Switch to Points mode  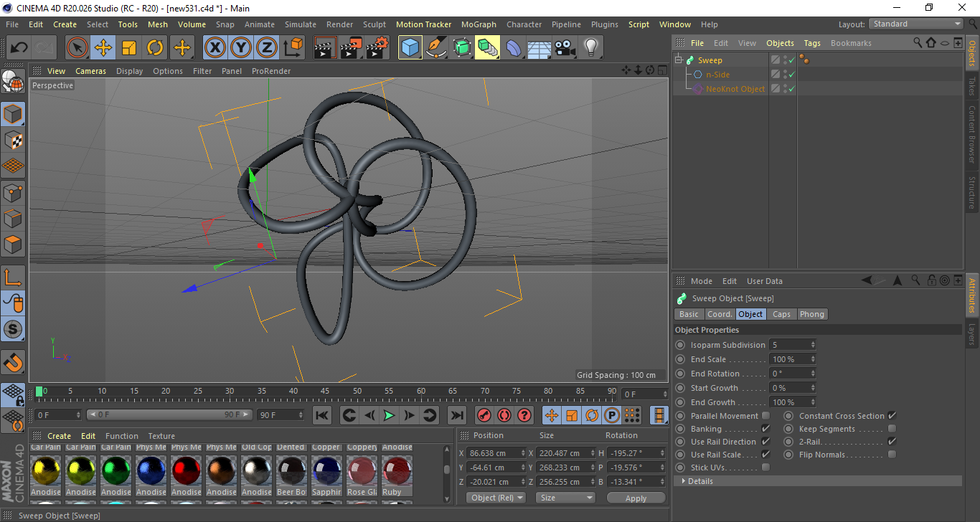click(13, 192)
